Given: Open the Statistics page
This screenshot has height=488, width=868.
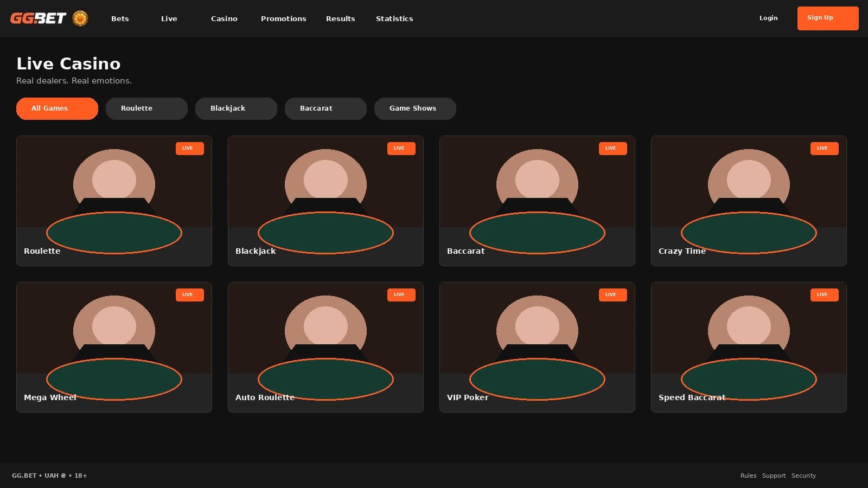Looking at the screenshot, I should pyautogui.click(x=394, y=18).
